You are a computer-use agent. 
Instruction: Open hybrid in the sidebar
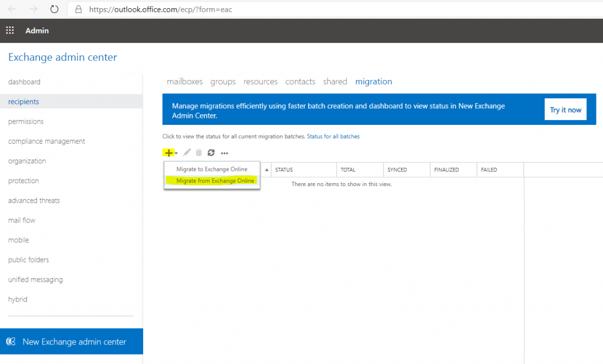pyautogui.click(x=18, y=299)
